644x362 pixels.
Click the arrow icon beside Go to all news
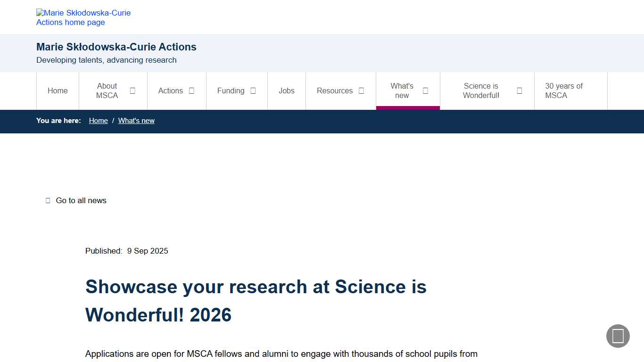point(48,200)
